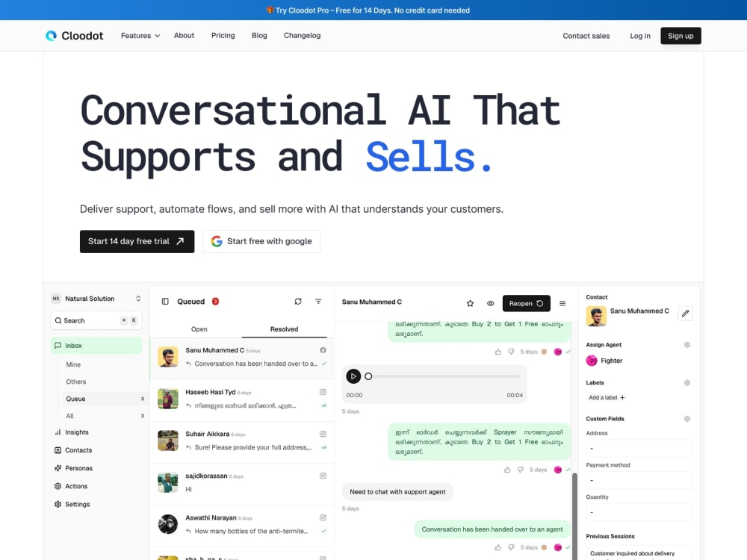Select Inbox in the sidebar

pos(96,345)
